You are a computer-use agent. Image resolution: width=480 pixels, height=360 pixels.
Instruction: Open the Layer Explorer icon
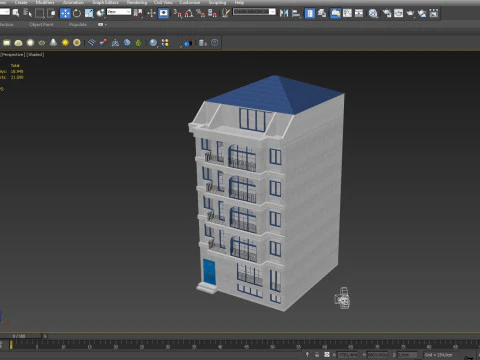[x=322, y=13]
